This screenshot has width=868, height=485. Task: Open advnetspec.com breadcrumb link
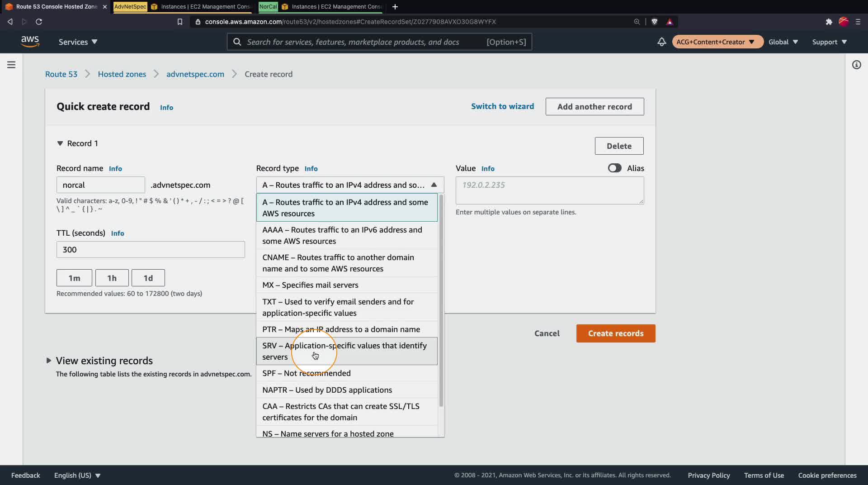[195, 74]
